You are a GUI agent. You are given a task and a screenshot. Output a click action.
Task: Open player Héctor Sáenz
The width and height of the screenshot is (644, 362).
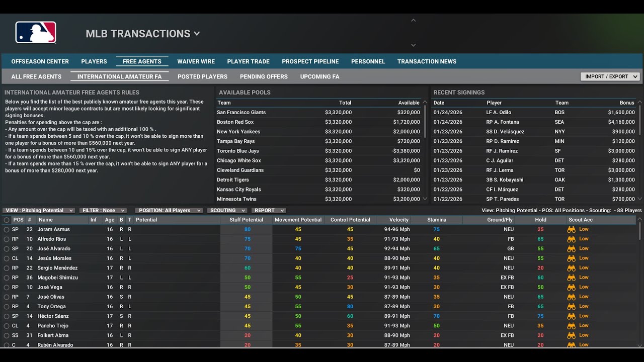(53, 316)
